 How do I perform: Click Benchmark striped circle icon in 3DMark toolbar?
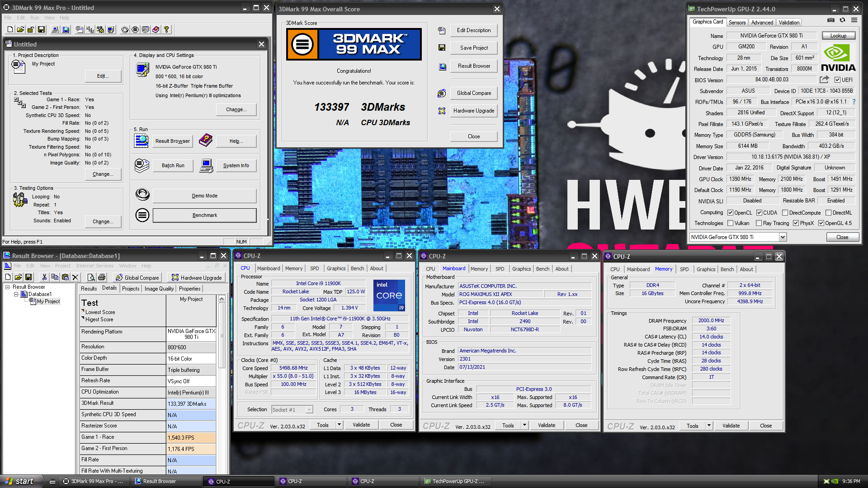pyautogui.click(x=135, y=29)
